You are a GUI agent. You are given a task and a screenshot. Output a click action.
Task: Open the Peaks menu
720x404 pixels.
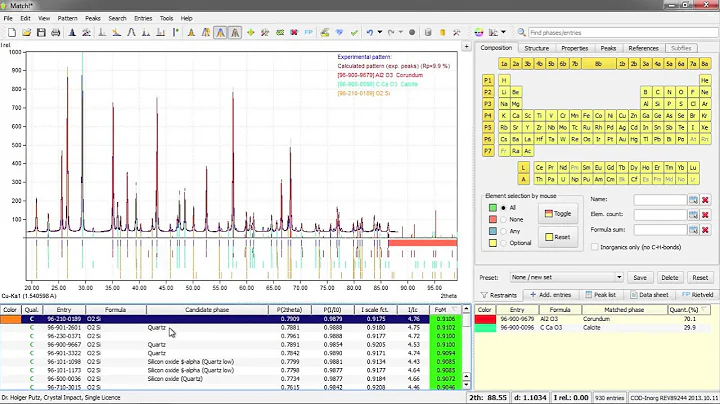coord(93,18)
